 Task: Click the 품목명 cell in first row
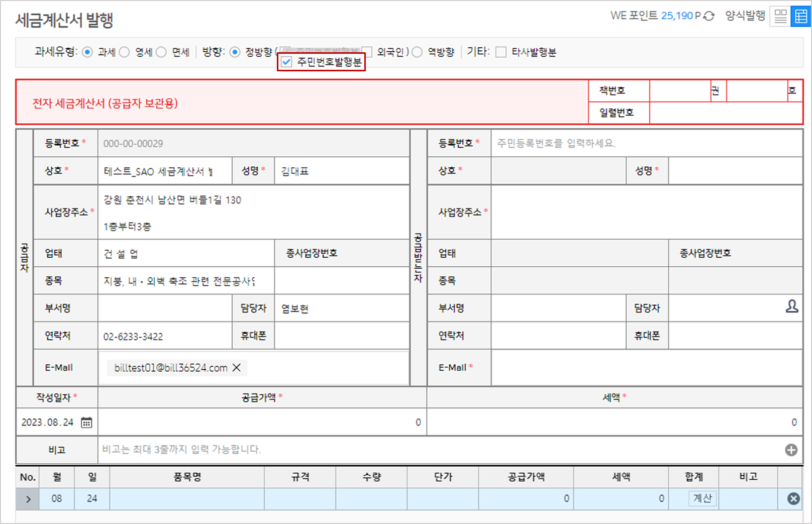pyautogui.click(x=187, y=499)
